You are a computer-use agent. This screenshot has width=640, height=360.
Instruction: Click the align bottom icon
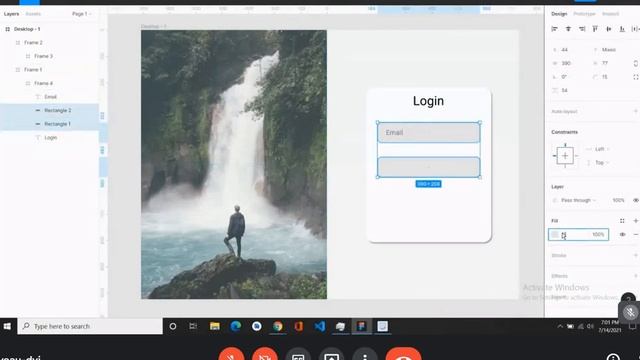click(622, 29)
